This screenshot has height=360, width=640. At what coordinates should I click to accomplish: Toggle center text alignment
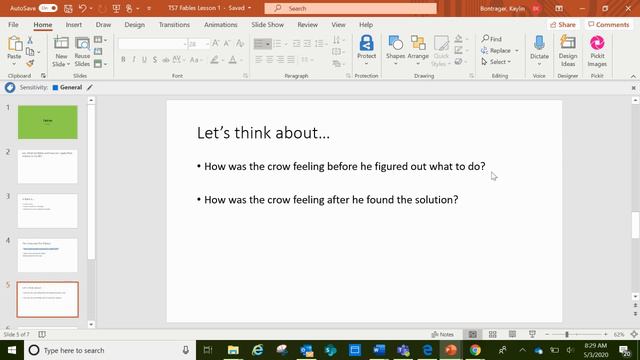269,60
